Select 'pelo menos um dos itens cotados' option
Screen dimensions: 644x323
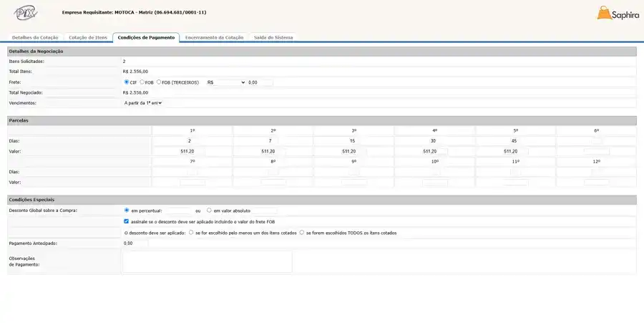(x=190, y=233)
